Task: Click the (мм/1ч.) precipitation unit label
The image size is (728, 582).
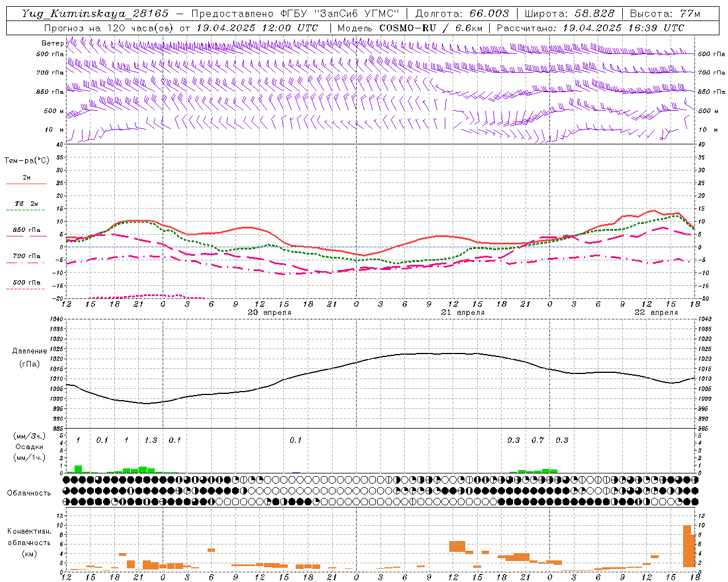Action: click(x=29, y=457)
